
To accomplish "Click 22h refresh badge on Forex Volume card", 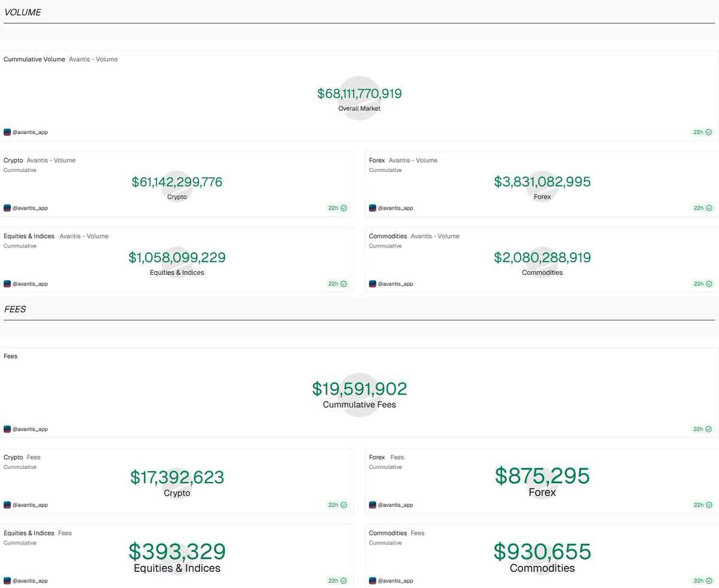I will 703,208.
